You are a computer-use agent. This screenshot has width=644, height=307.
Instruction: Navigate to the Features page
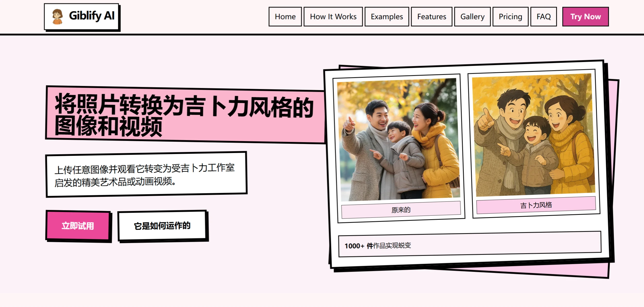[x=431, y=17]
